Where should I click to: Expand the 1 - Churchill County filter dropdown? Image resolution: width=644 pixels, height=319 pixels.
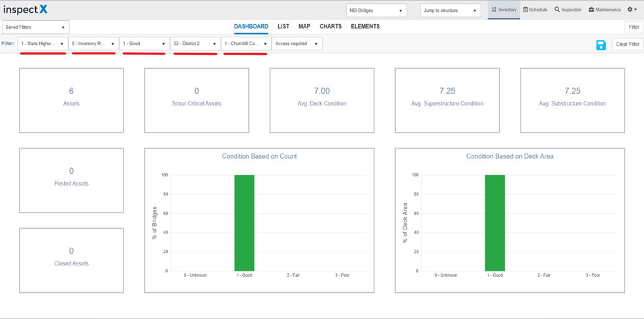(x=246, y=44)
